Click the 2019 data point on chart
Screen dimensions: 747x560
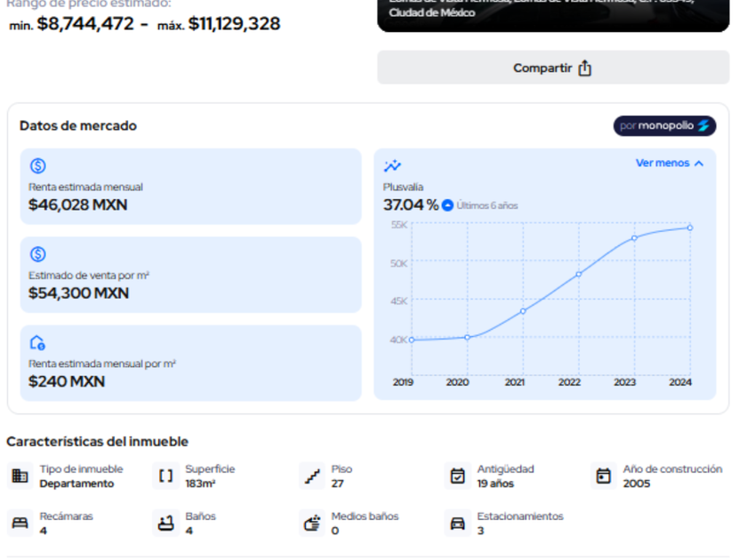pyautogui.click(x=412, y=340)
